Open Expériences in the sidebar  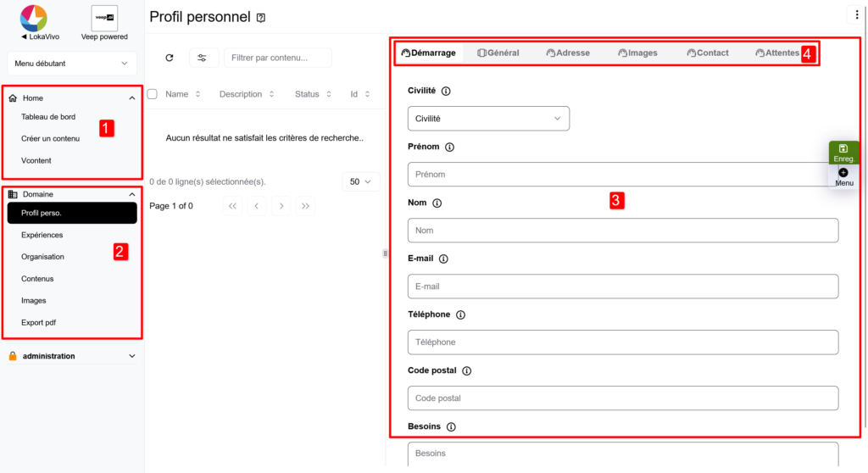coord(42,235)
